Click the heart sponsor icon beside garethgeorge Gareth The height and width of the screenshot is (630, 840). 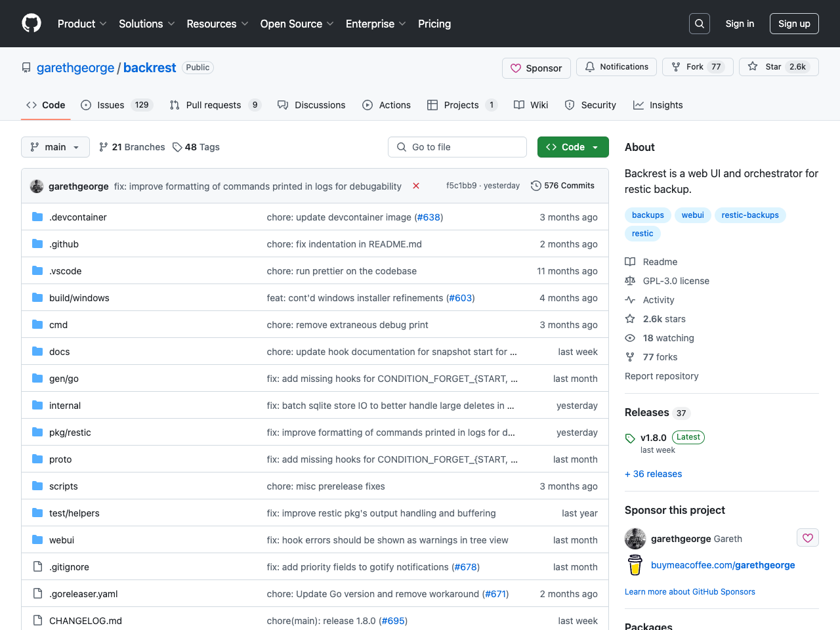point(808,538)
